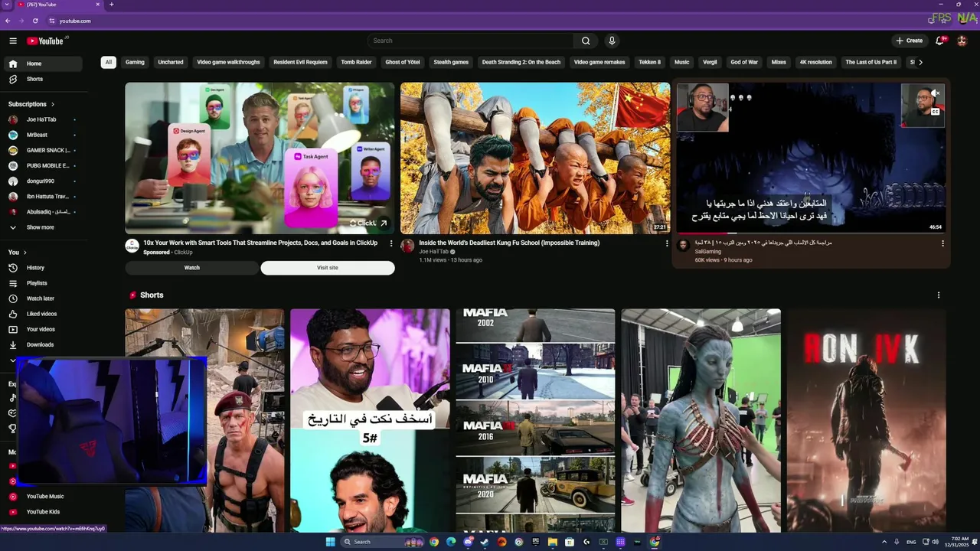Screen dimensions: 980x551
Task: Open the Shorts shelf options menu
Action: click(x=939, y=295)
